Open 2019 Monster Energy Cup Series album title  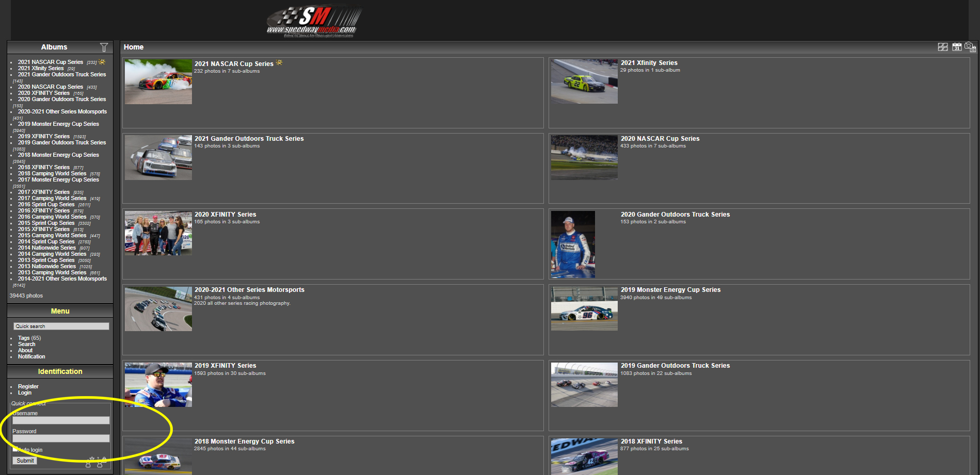click(x=670, y=290)
